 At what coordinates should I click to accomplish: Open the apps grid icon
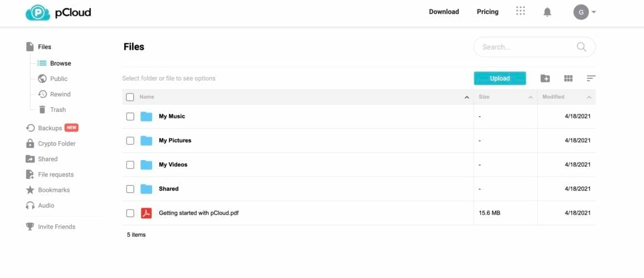tap(520, 11)
